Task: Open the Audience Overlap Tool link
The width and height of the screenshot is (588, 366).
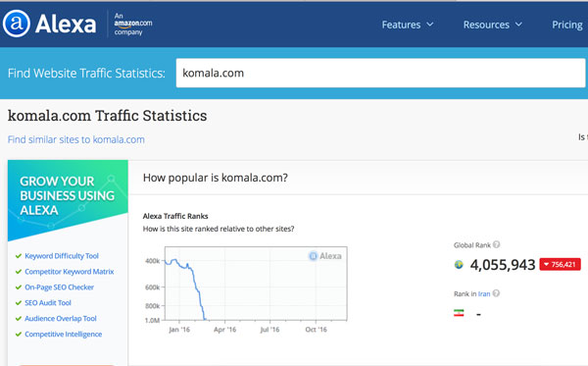Action: tap(61, 318)
